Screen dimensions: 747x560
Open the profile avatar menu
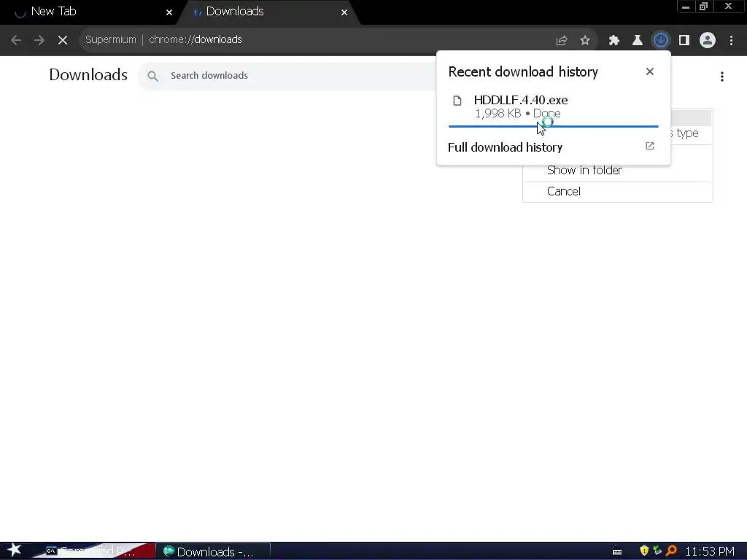708,41
